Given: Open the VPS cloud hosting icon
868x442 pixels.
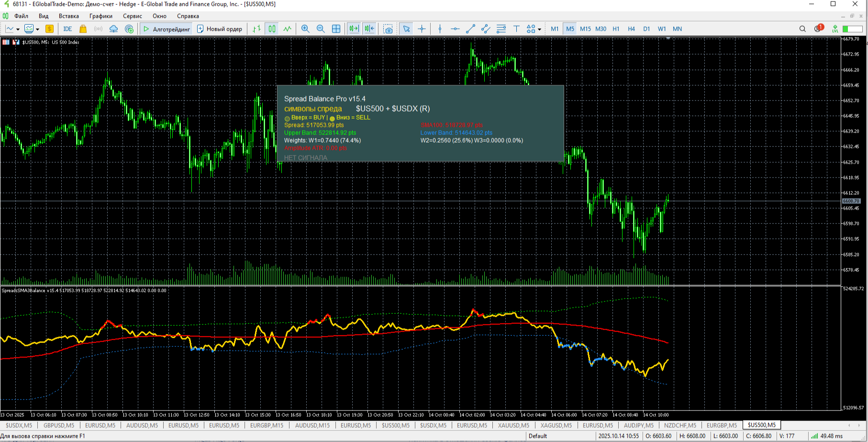Looking at the screenshot, I should (113, 29).
